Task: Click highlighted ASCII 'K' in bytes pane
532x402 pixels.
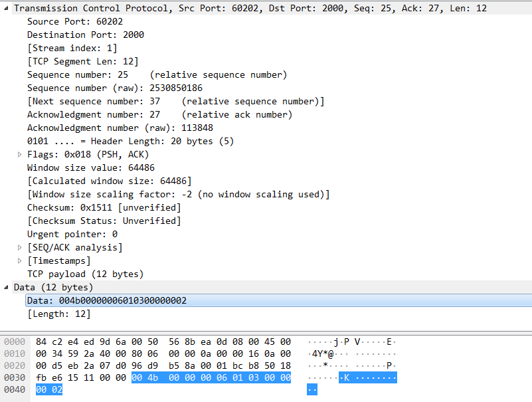Action: tap(347, 377)
